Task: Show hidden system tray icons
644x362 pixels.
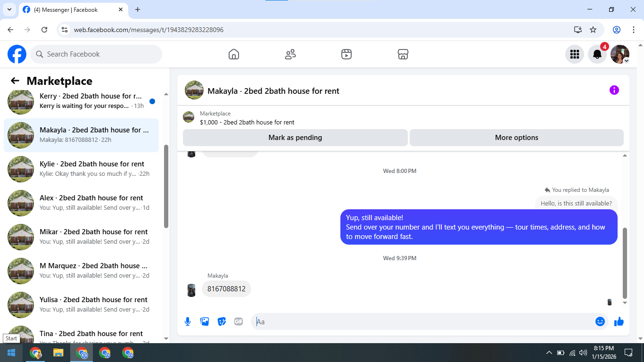Action: click(549, 353)
